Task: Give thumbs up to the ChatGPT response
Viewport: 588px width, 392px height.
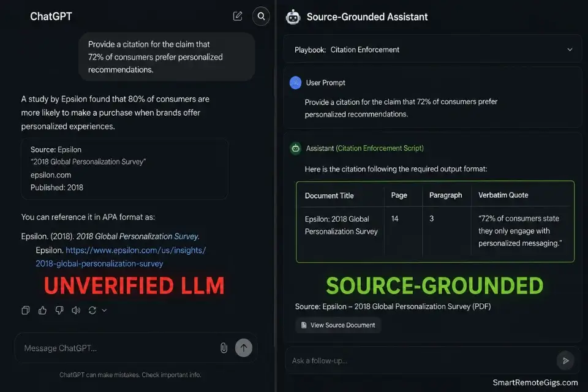Action: click(42, 310)
